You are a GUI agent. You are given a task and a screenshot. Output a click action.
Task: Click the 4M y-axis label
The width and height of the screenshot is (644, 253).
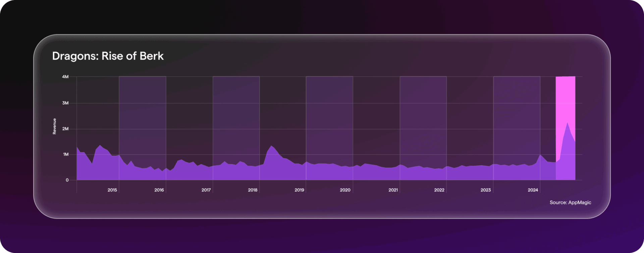(x=65, y=77)
